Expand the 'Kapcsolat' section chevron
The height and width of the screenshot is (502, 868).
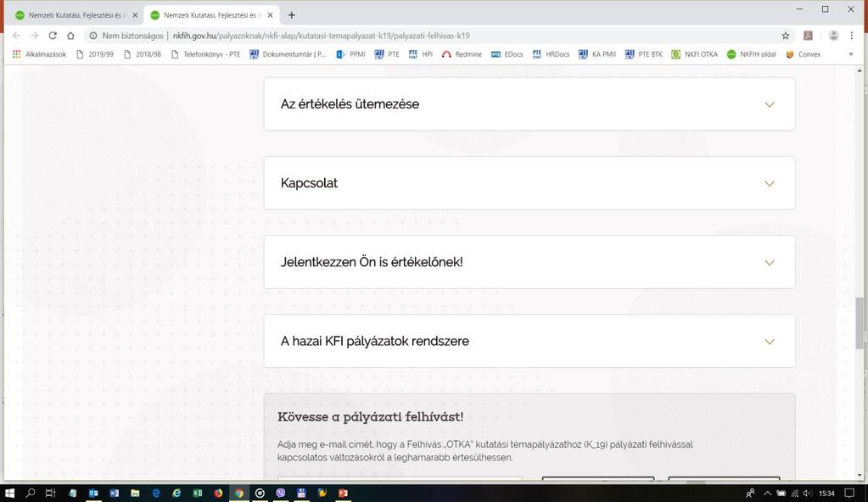[x=769, y=184]
